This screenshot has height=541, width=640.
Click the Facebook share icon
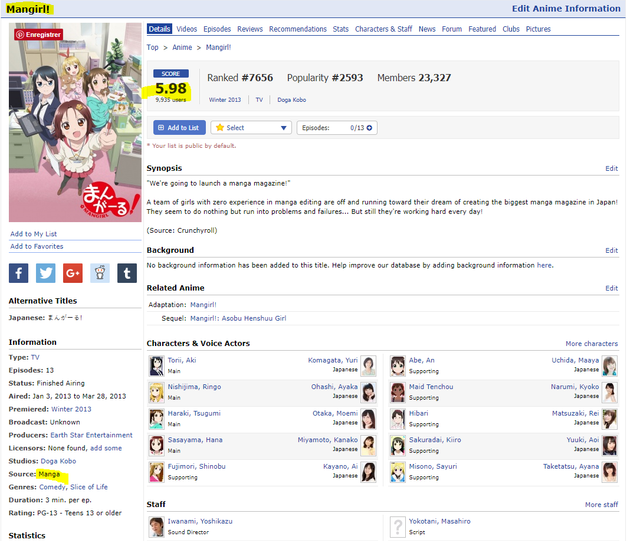(x=19, y=272)
